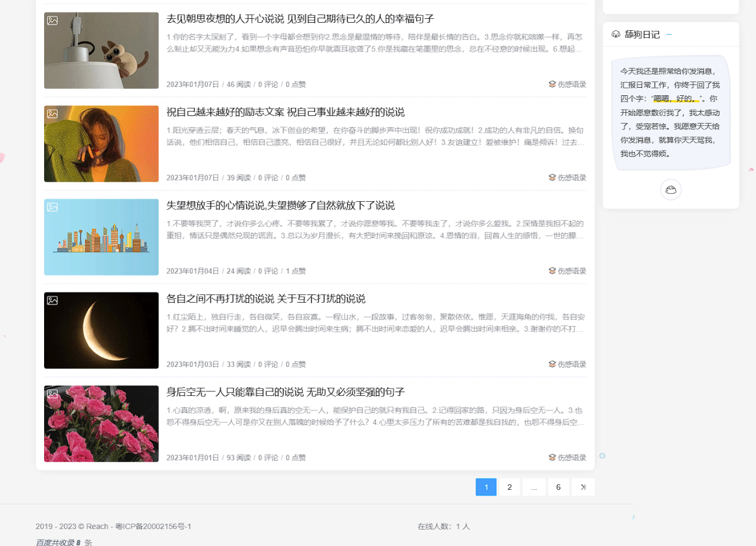Open the article 各自之间不再打扰的说说

[266, 299]
